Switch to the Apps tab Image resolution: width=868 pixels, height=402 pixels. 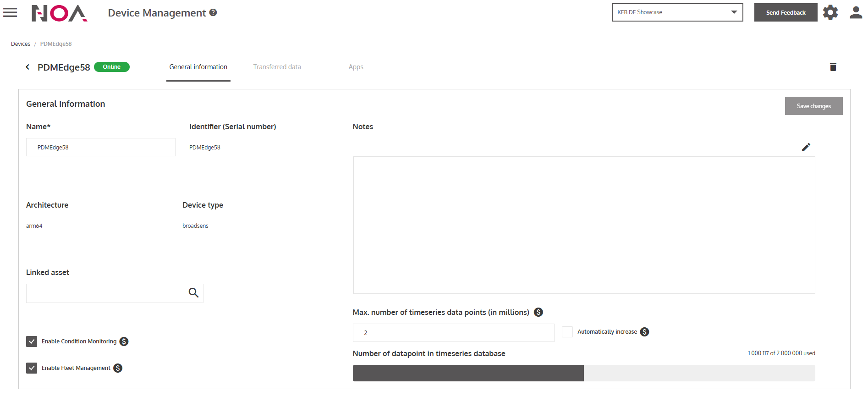coord(356,67)
